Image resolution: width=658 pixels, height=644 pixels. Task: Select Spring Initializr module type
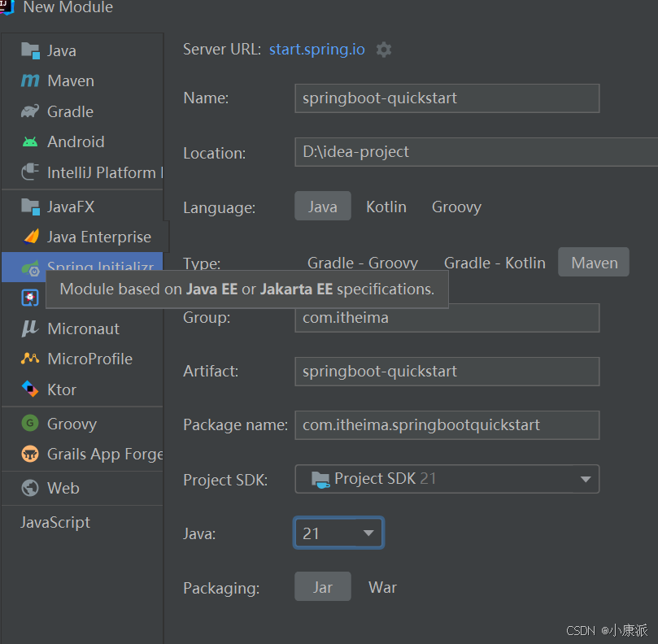click(82, 267)
